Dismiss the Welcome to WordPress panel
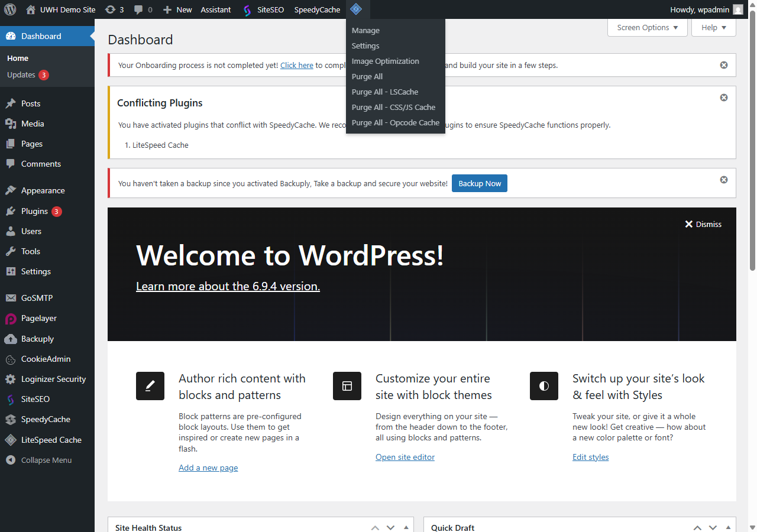The width and height of the screenshot is (757, 532). (703, 224)
